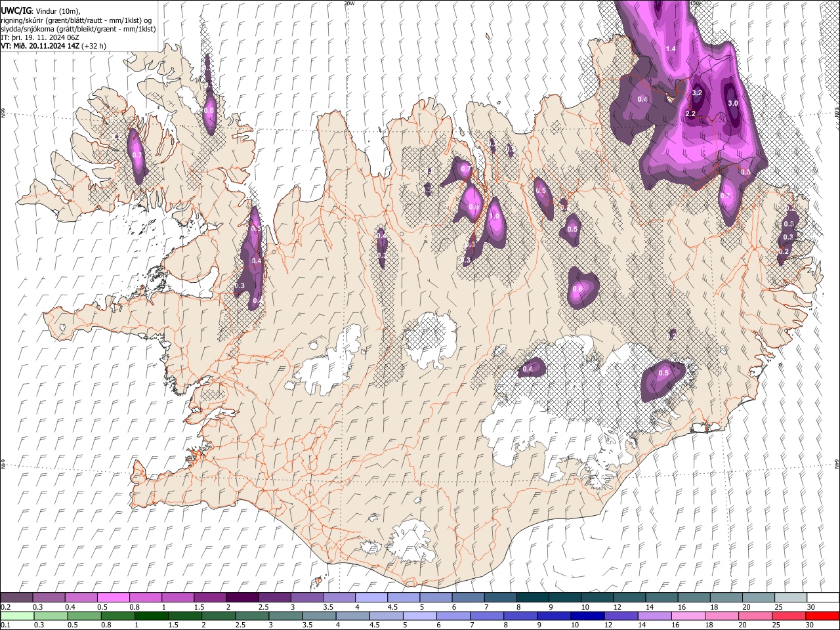This screenshot has width=840, height=630.
Task: Click the 'UWC/IG' title text
Action: pyautogui.click(x=16, y=10)
